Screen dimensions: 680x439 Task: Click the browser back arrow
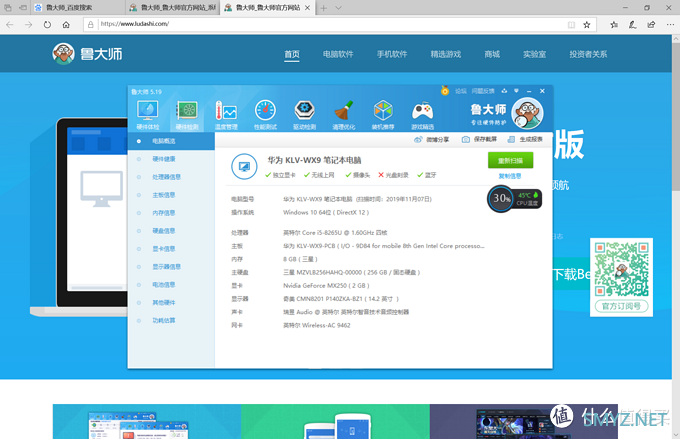click(10, 25)
